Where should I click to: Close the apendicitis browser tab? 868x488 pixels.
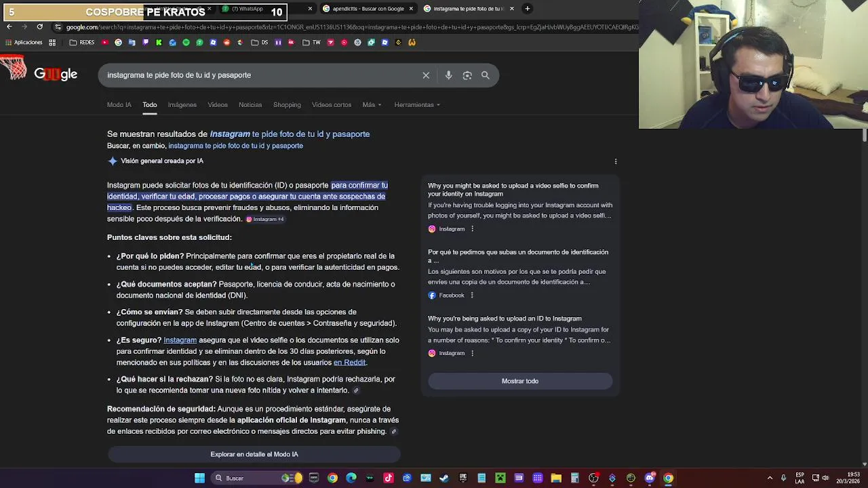coord(411,9)
